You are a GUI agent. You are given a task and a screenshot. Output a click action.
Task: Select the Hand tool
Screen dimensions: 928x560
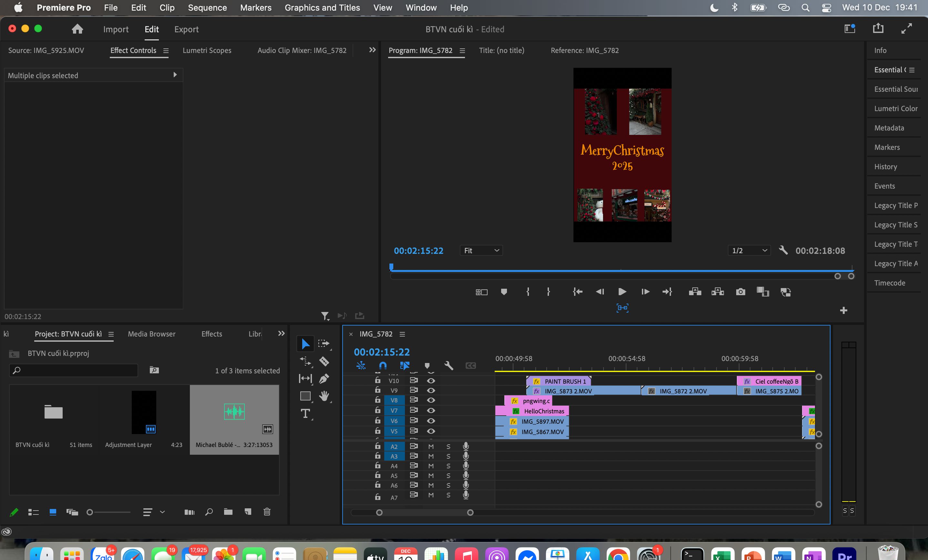coord(324,396)
